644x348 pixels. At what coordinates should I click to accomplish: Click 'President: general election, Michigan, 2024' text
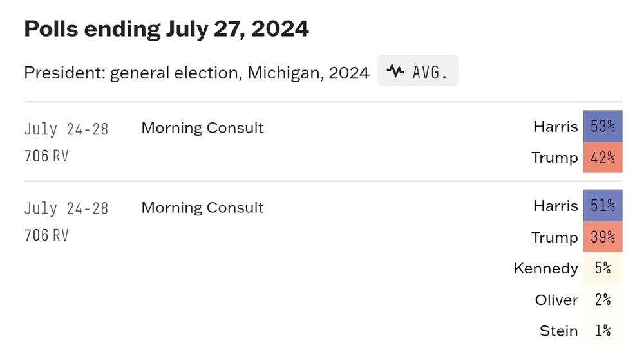(x=196, y=73)
